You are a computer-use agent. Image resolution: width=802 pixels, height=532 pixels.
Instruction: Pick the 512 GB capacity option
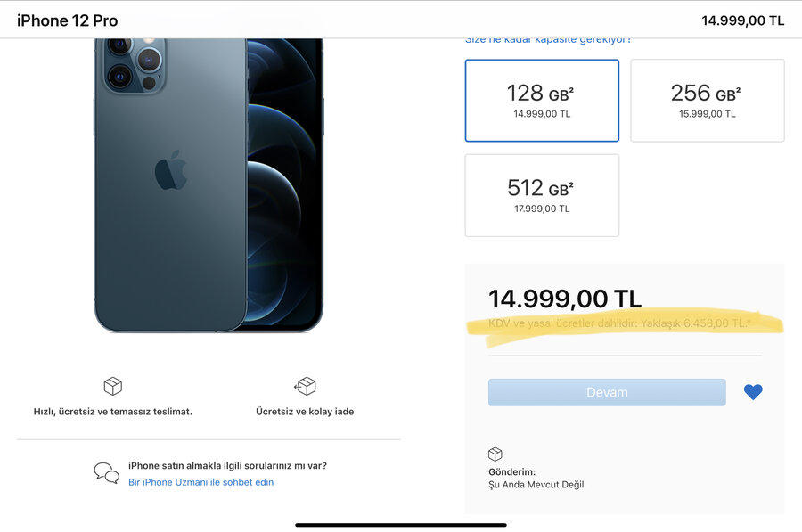(542, 195)
